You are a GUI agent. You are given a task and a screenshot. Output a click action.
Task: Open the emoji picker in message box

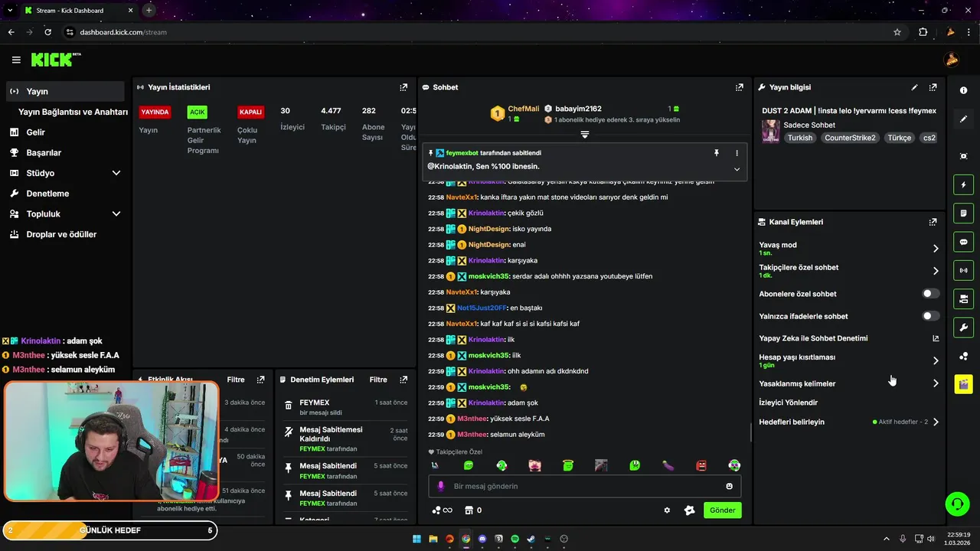click(x=729, y=486)
